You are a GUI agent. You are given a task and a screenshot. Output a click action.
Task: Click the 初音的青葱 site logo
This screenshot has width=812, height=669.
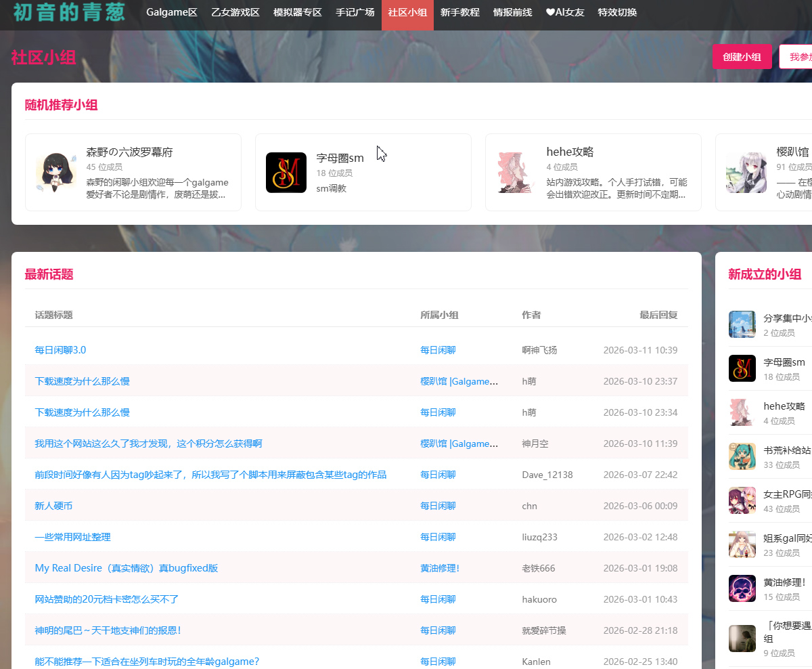pyautogui.click(x=68, y=14)
